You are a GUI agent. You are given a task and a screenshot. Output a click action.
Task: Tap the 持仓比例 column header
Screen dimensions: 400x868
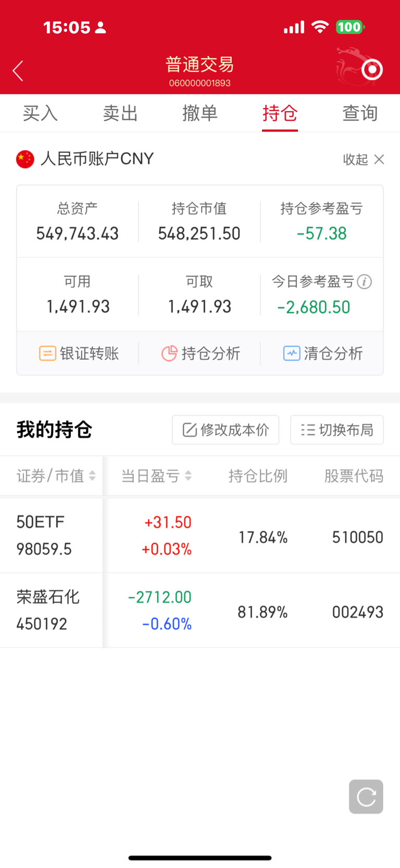(x=258, y=475)
